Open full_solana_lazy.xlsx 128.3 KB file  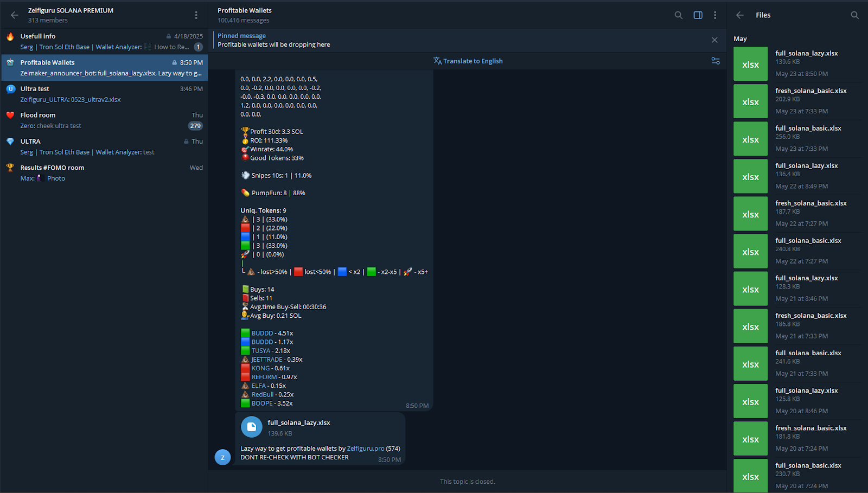pyautogui.click(x=796, y=288)
